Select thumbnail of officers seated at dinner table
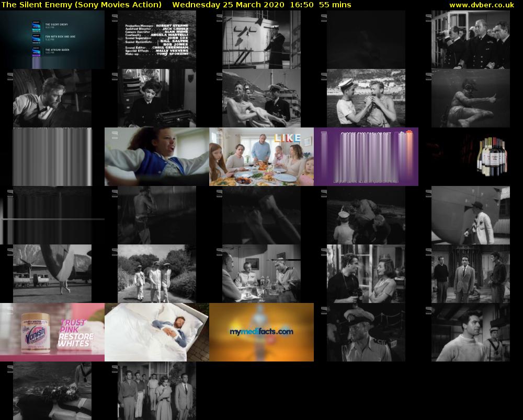Viewport: 523px width, 420px height. click(261, 274)
